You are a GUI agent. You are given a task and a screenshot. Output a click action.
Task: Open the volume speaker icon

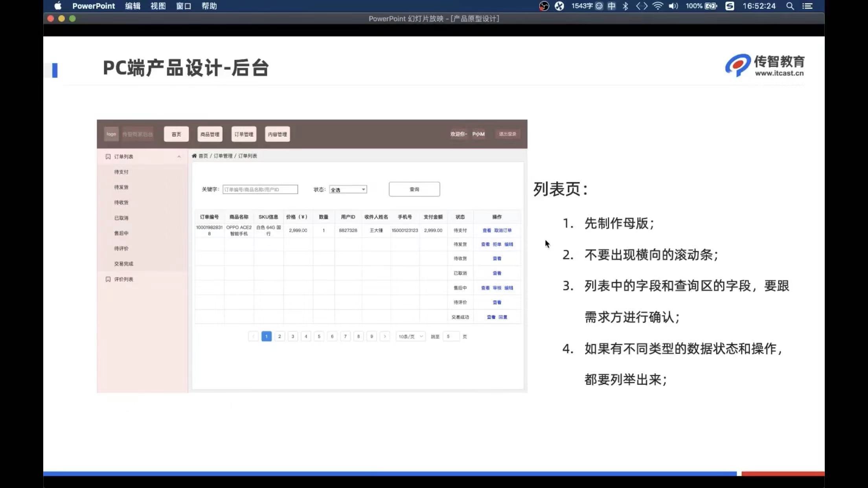click(673, 6)
